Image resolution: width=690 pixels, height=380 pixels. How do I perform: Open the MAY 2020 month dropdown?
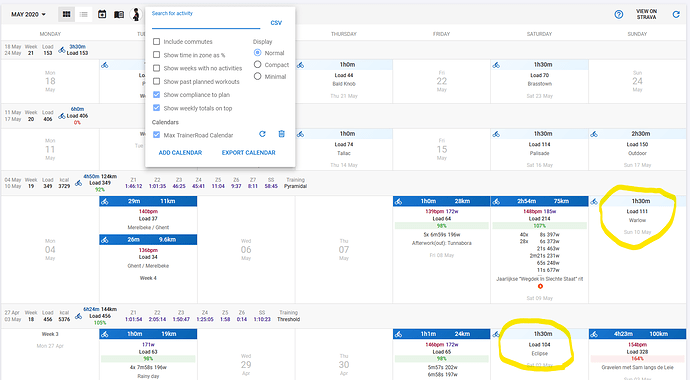(x=28, y=15)
